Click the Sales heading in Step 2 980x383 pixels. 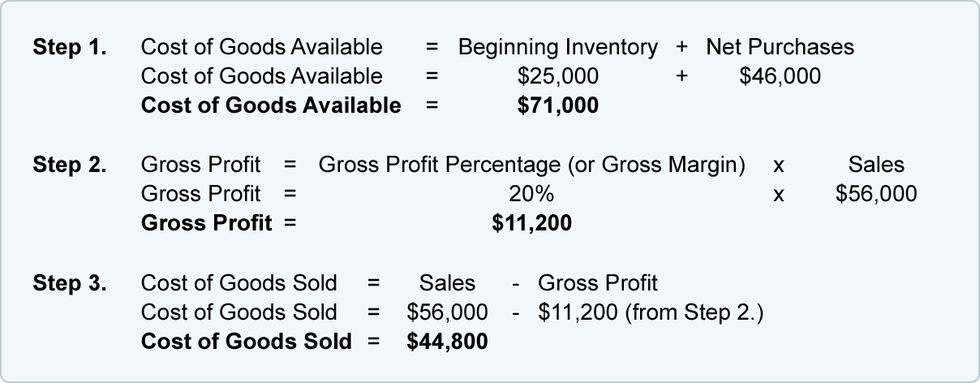coord(876,166)
